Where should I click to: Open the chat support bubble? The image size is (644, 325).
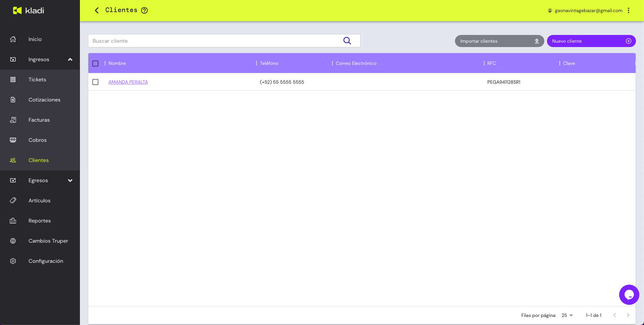(x=629, y=295)
